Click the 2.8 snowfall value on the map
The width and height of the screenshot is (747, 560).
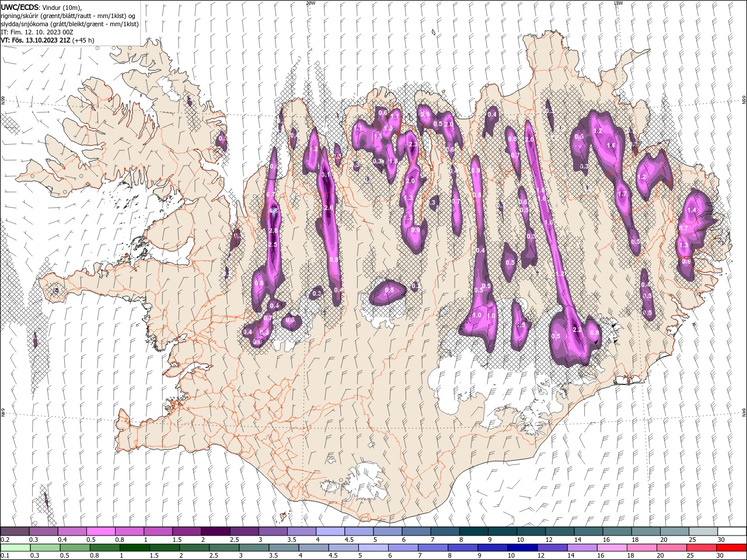point(273,231)
